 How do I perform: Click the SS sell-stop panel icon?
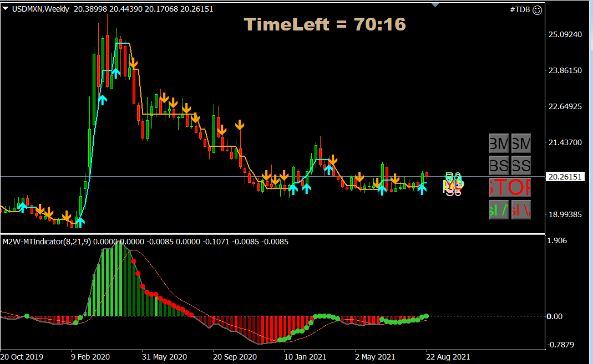(x=520, y=165)
